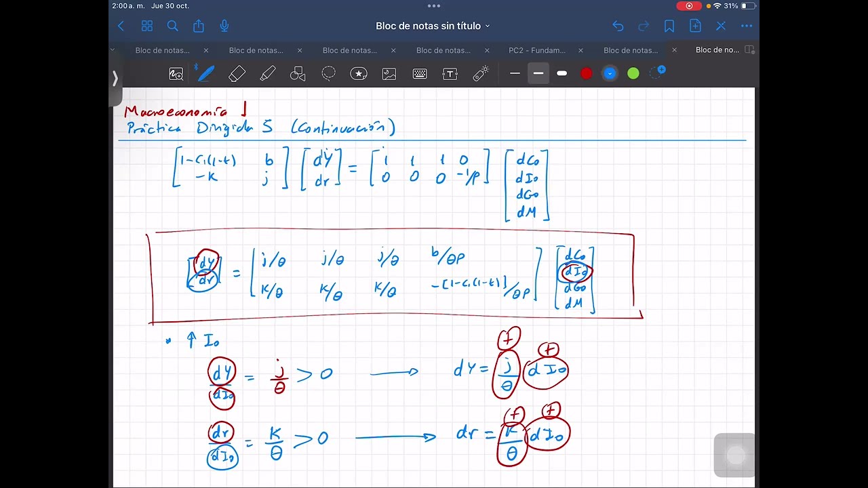Select the Pen tool
868x488 pixels.
tap(205, 73)
